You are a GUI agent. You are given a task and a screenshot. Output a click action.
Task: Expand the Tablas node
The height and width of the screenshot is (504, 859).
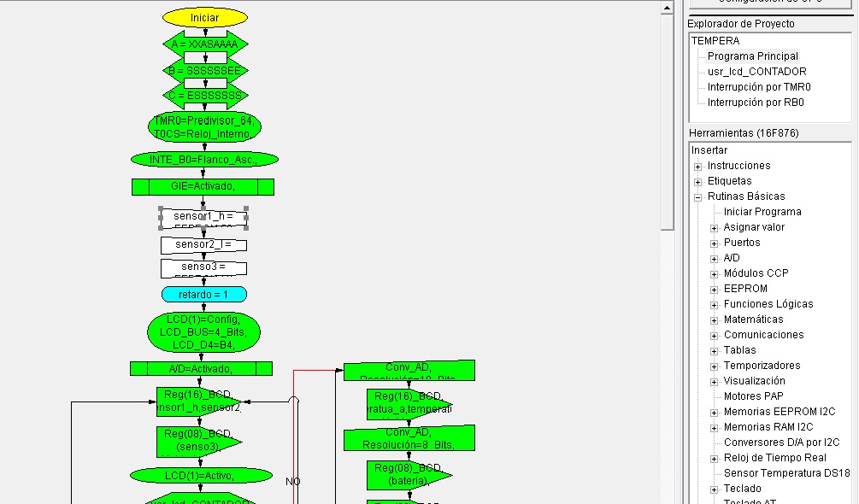point(715,351)
